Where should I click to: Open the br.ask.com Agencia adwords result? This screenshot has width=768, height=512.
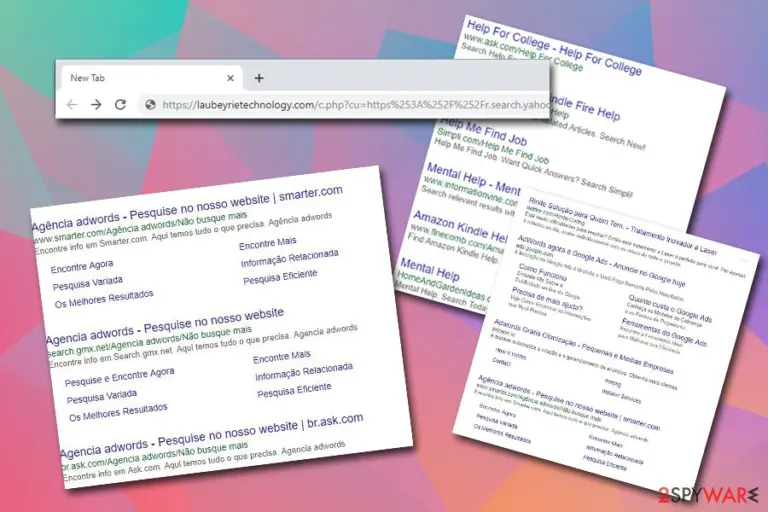pyautogui.click(x=211, y=436)
